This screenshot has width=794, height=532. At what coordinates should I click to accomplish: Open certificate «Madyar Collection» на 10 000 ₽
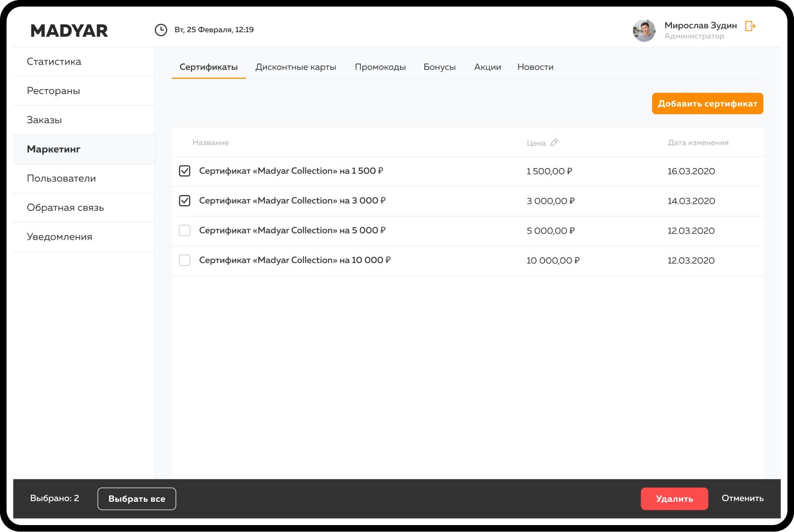pyautogui.click(x=295, y=260)
